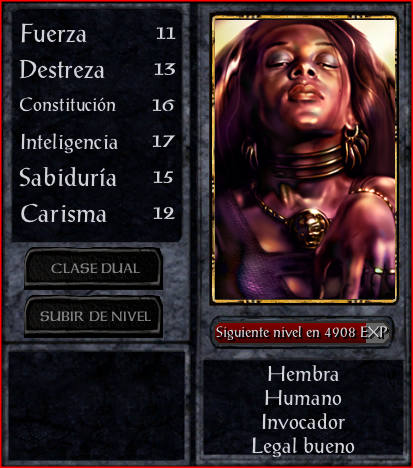Image resolution: width=413 pixels, height=468 pixels.
Task: Select the Destreza attribute label
Action: point(62,69)
